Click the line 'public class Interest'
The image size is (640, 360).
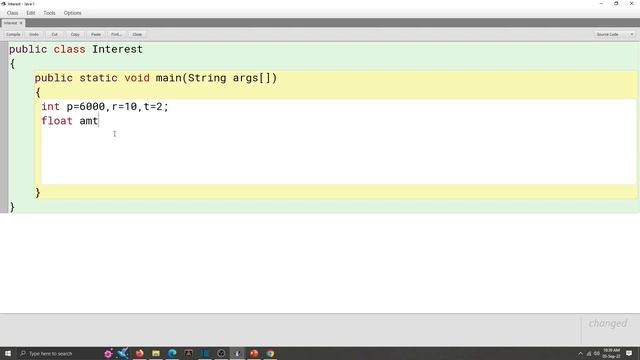76,49
